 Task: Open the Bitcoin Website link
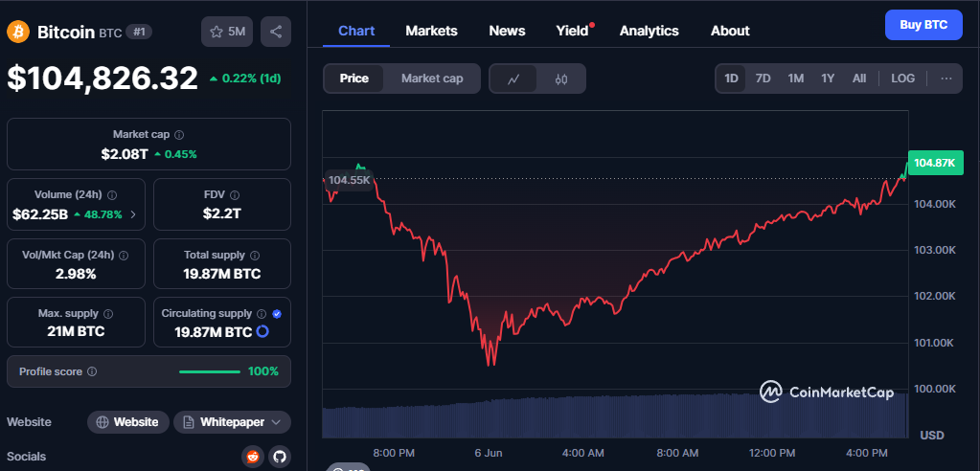tap(128, 422)
